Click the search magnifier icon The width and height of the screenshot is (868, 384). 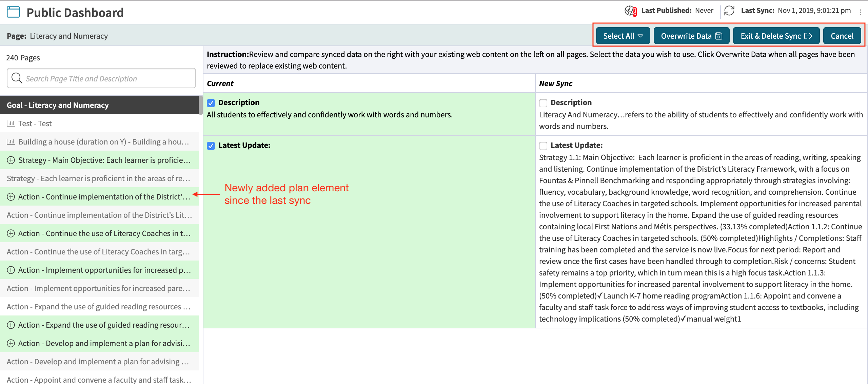(17, 78)
